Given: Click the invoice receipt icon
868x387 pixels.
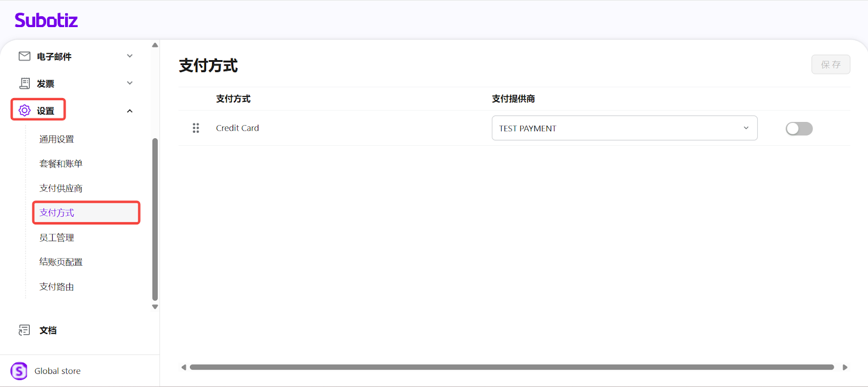Looking at the screenshot, I should pos(24,83).
